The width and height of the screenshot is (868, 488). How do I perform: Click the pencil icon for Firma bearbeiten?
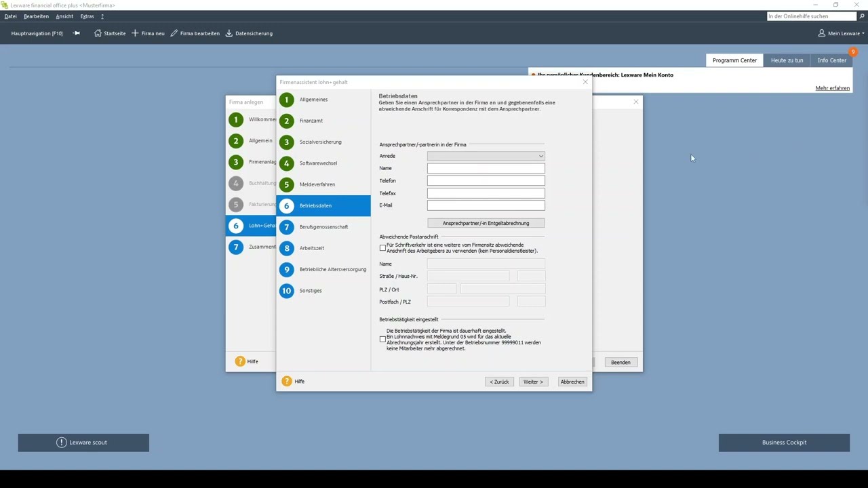pyautogui.click(x=174, y=33)
